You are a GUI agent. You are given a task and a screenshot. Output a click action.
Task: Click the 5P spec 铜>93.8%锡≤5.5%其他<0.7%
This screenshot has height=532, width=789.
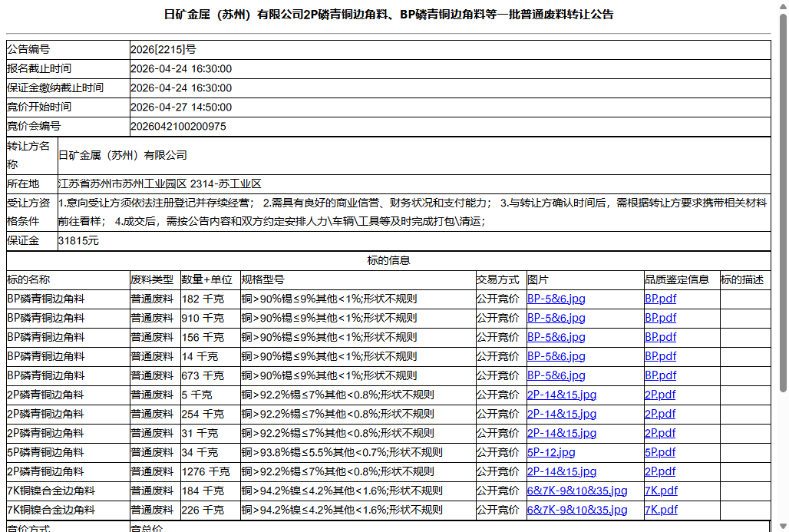[315, 452]
